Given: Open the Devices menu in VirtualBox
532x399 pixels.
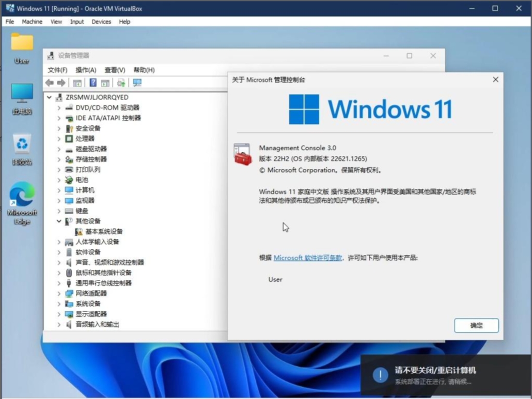Looking at the screenshot, I should coord(101,22).
